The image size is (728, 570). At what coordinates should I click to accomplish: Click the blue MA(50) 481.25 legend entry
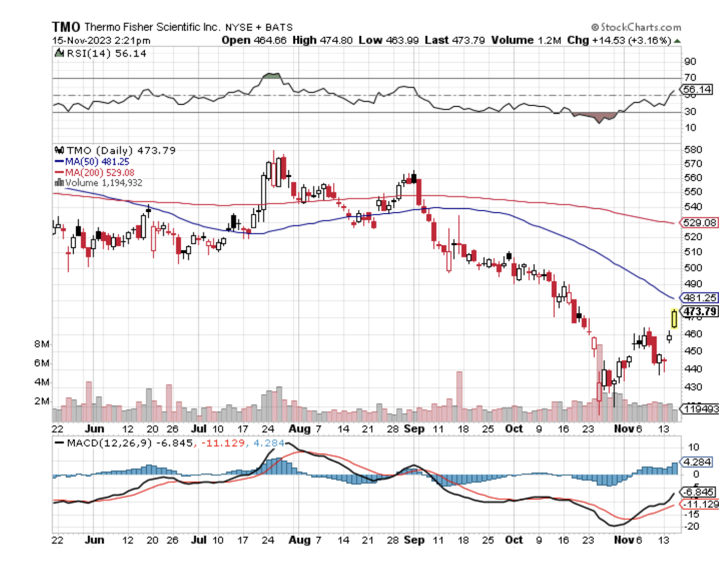pos(92,162)
